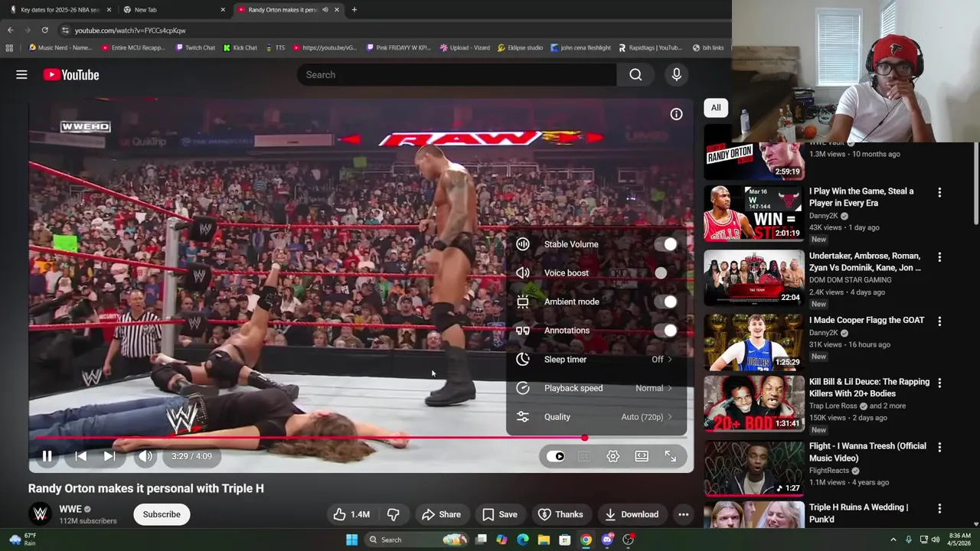Image resolution: width=980 pixels, height=551 pixels.
Task: Go to the YouTube home logo
Action: tap(71, 74)
